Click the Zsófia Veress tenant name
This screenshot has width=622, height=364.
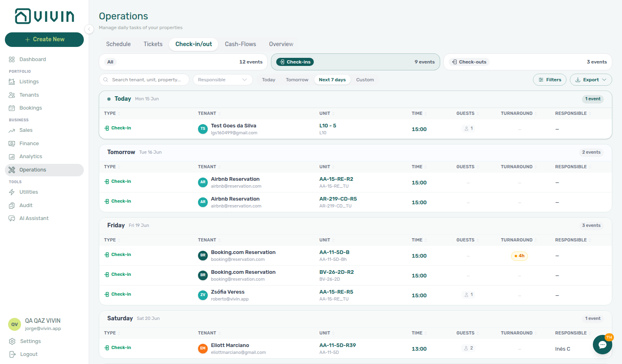click(228, 292)
